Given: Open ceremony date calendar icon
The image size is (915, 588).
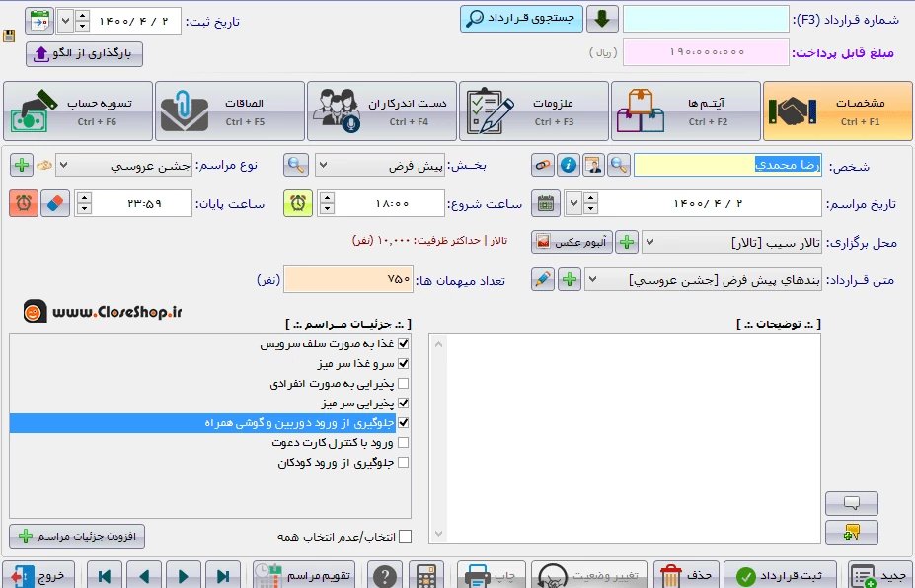Looking at the screenshot, I should [546, 203].
